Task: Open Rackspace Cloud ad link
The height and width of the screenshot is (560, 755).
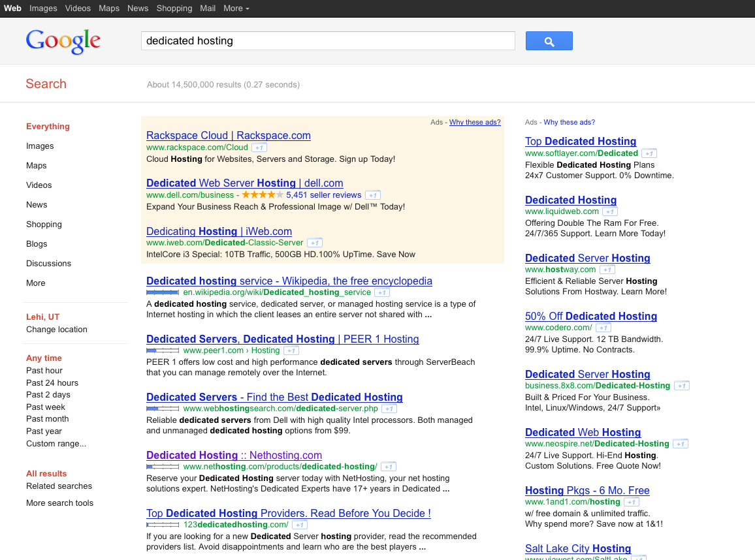Action: tap(228, 136)
